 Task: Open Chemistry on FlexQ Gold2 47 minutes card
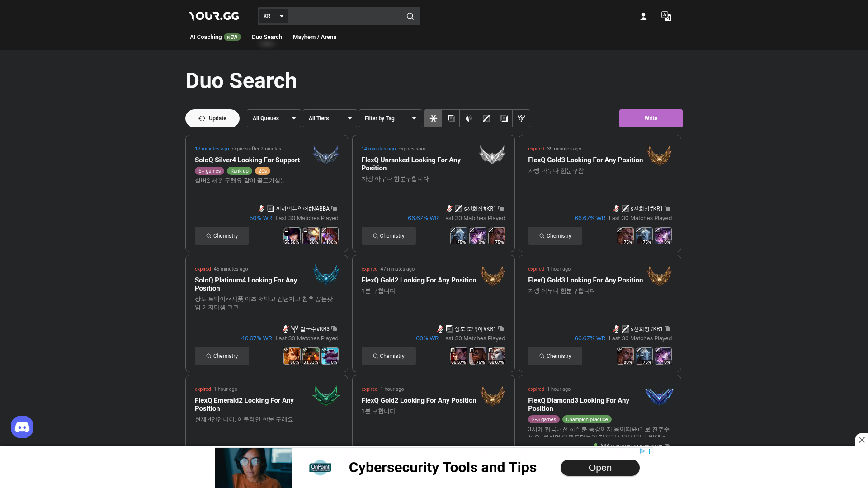click(389, 356)
